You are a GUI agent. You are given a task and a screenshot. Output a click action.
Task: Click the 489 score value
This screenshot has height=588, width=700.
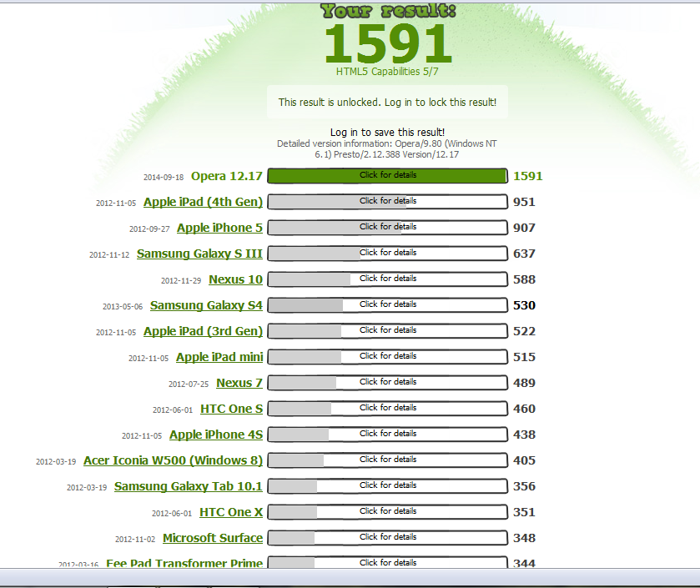coord(524,383)
